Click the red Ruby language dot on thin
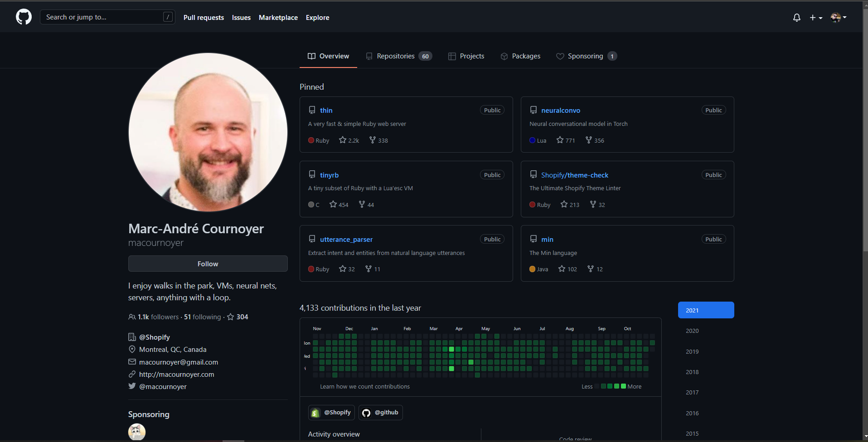This screenshot has height=442, width=868. pos(311,140)
